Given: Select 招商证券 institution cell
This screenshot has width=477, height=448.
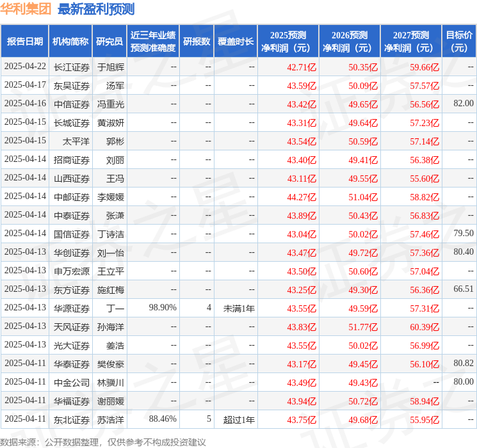Looking at the screenshot, I should 72,160.
